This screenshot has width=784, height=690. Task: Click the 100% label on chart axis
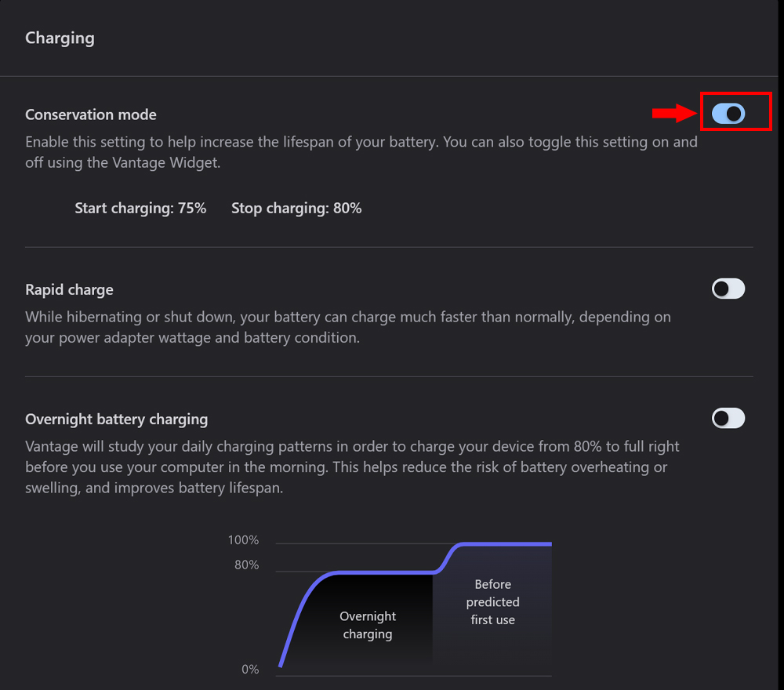(243, 540)
